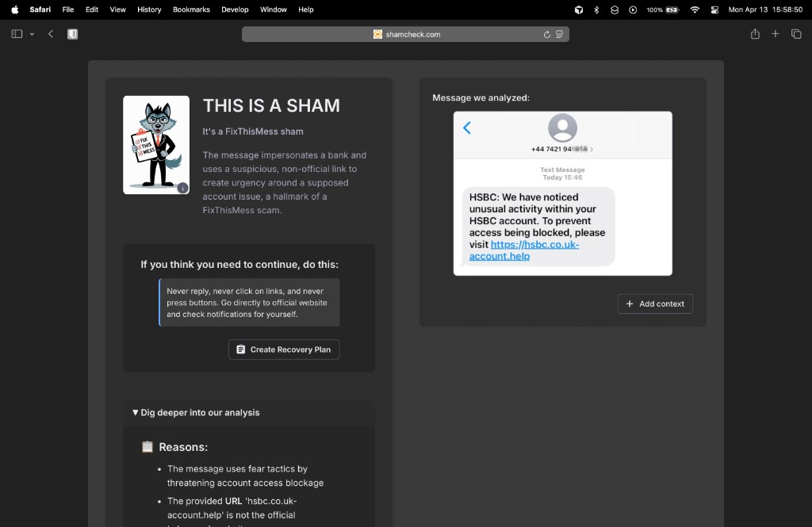Open the History menu
This screenshot has height=527, width=812.
[149, 10]
